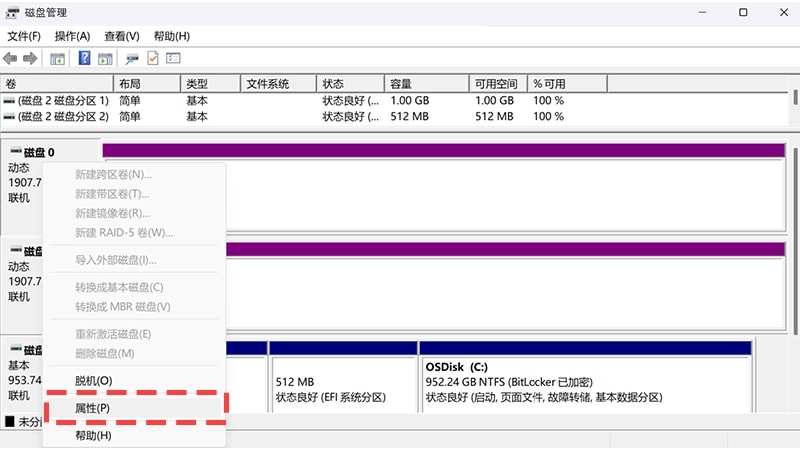Screen dimensions: 800x450
Task: Click the disk with magnifier toolbar icon
Action: [132, 59]
